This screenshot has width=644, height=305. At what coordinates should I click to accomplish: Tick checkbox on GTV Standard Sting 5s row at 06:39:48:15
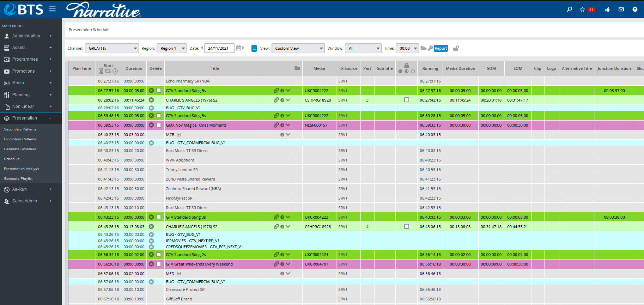click(159, 116)
